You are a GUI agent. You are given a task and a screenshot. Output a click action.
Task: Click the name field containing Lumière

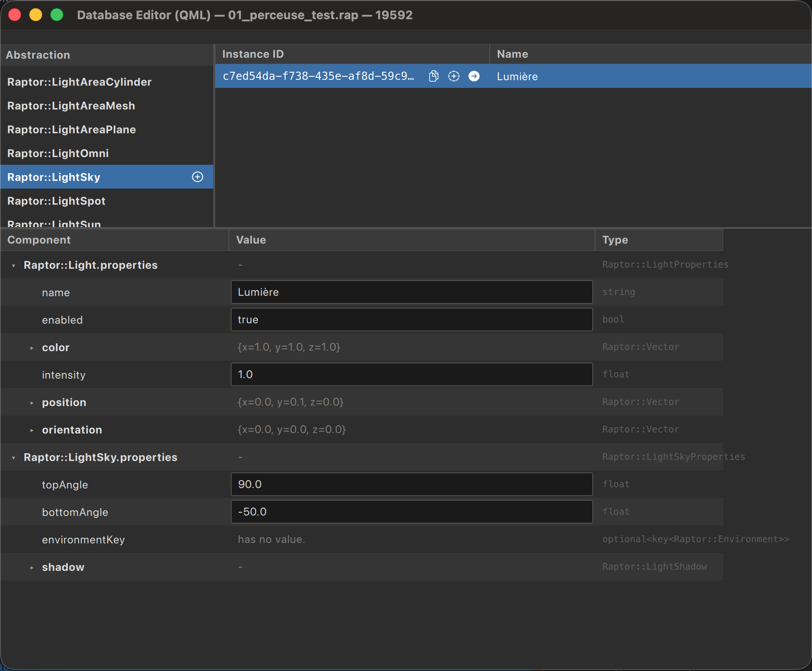click(411, 292)
